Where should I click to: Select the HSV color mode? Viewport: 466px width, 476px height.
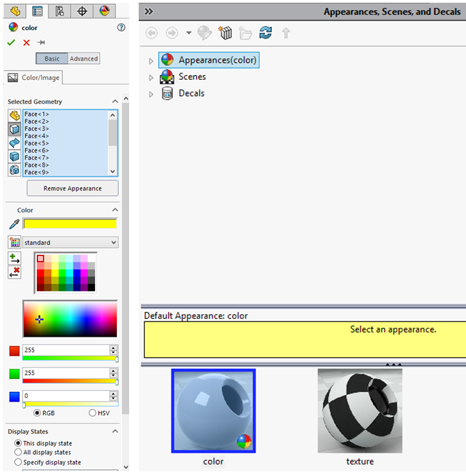93,412
